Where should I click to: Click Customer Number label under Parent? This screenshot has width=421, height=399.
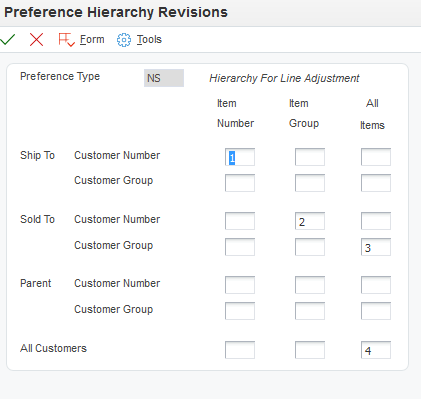click(x=117, y=283)
